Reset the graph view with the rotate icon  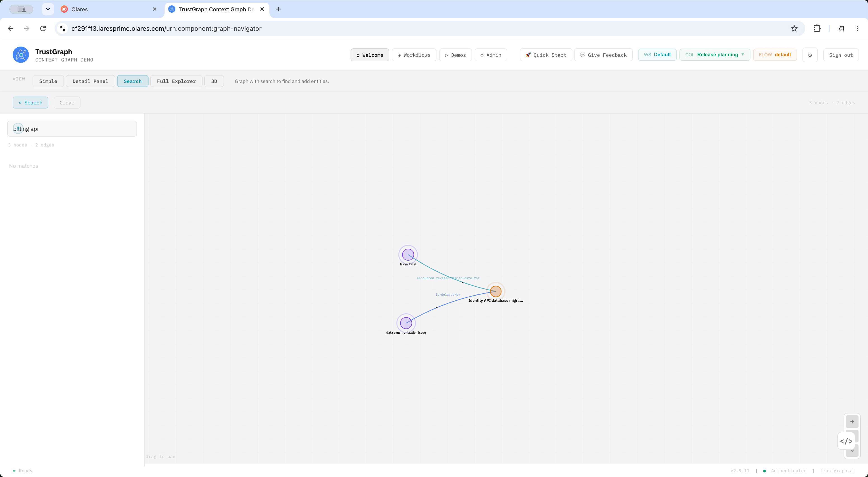click(852, 451)
